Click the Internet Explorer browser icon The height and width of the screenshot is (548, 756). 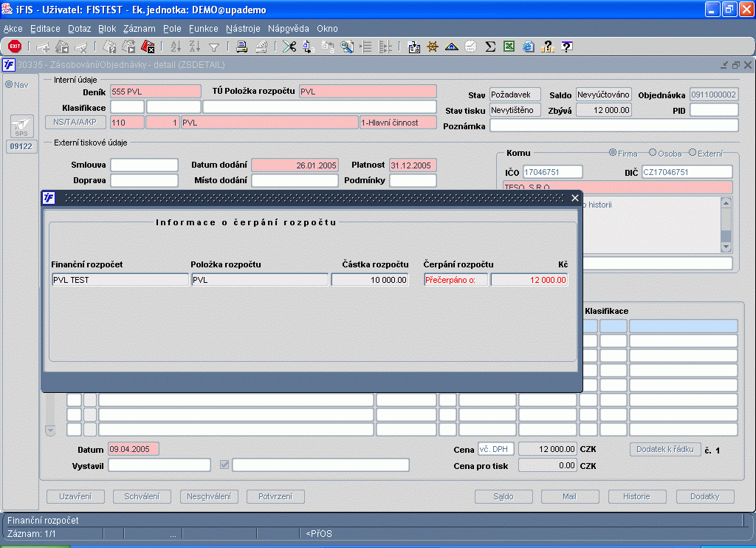point(529,47)
